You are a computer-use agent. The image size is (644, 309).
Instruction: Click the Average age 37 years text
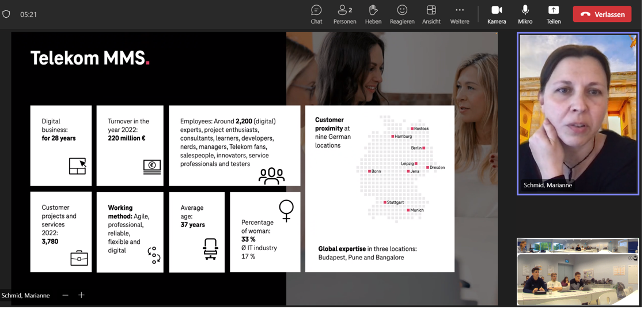(x=192, y=216)
